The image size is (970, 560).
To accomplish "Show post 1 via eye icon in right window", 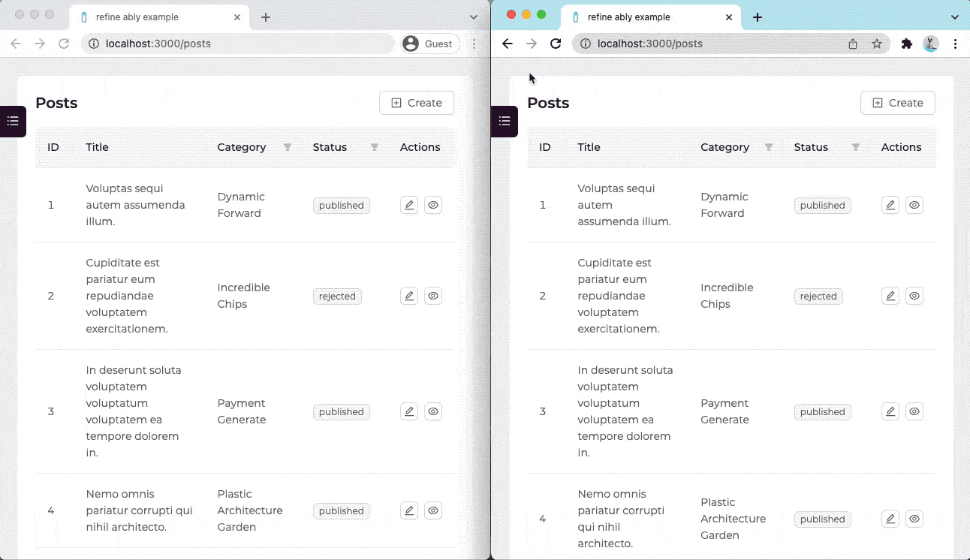I will pyautogui.click(x=914, y=205).
